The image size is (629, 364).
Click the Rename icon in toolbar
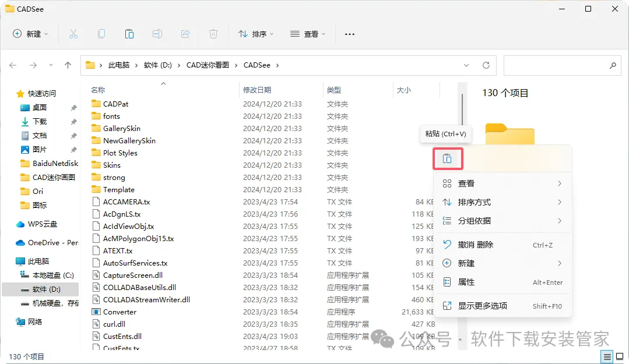(x=157, y=34)
